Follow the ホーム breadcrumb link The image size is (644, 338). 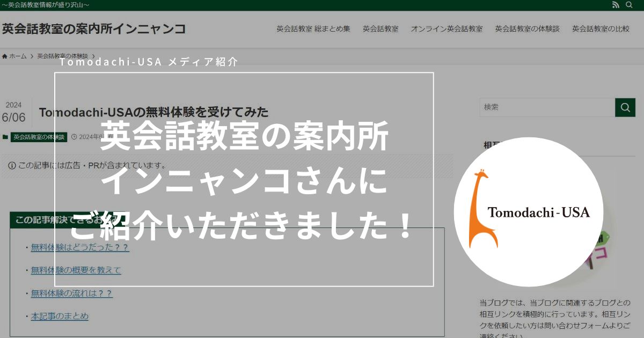coord(18,56)
